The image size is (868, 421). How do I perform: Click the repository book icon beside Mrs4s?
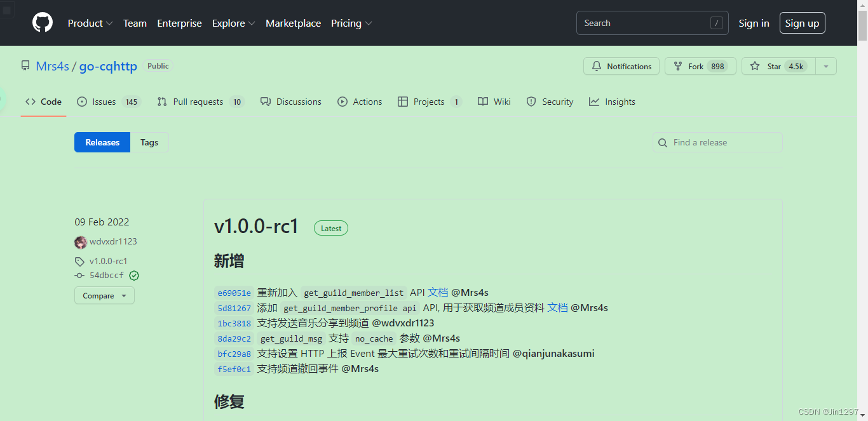25,66
